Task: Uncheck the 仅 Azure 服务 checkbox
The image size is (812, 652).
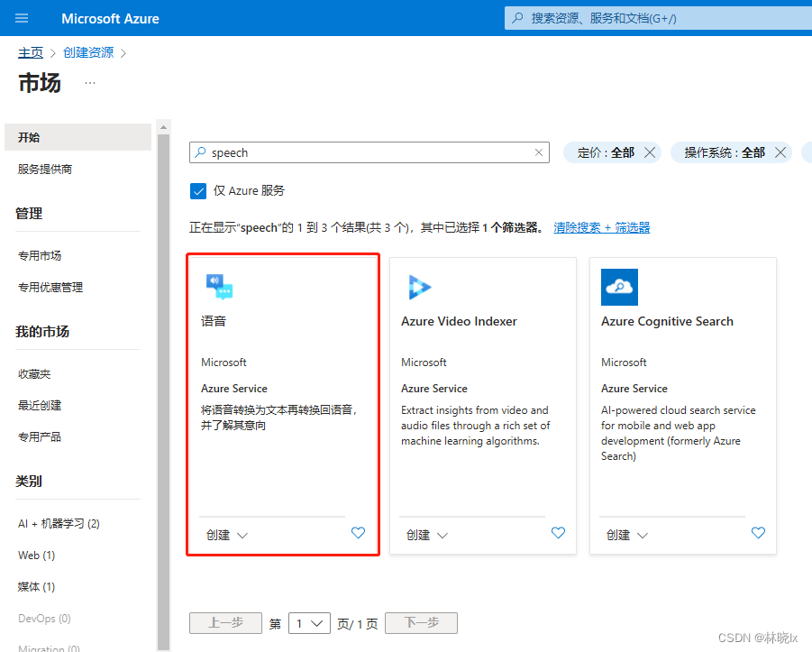Action: tap(198, 190)
